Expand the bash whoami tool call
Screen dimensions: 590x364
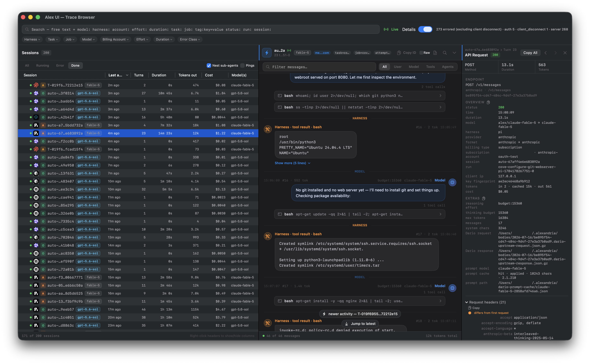[x=359, y=96]
